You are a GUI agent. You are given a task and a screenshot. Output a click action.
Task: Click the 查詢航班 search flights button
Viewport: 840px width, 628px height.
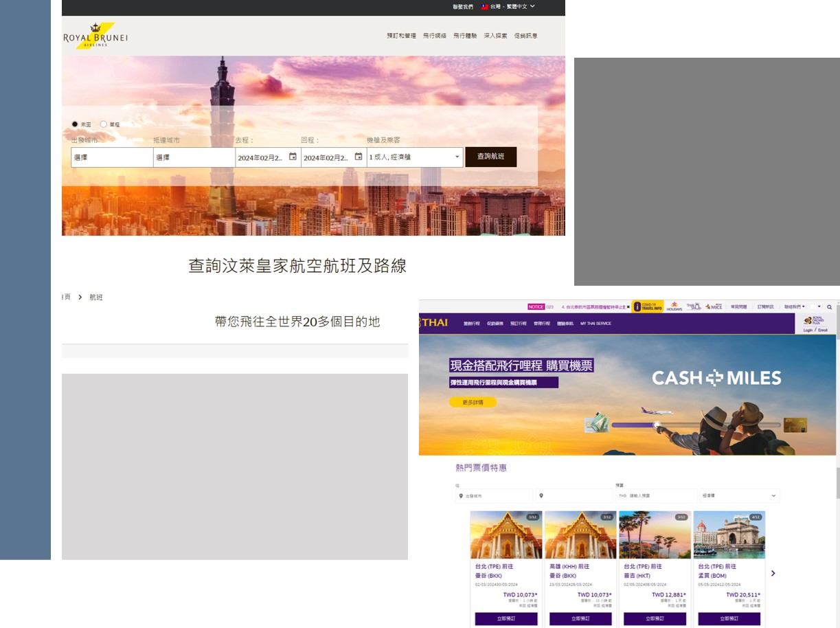(x=490, y=157)
